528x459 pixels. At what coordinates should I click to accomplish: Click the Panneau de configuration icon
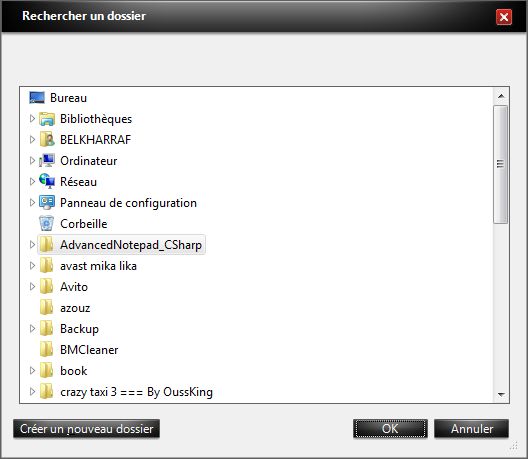pyautogui.click(x=46, y=203)
